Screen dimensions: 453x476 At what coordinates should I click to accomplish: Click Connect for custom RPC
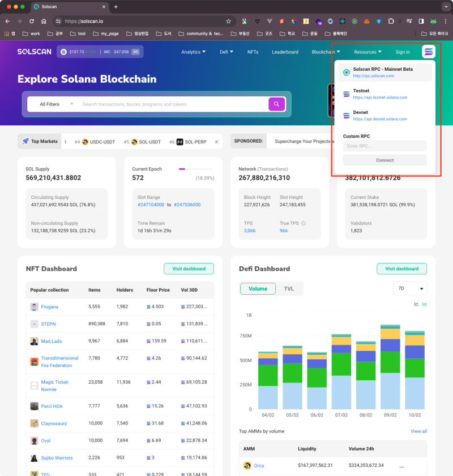(x=384, y=160)
